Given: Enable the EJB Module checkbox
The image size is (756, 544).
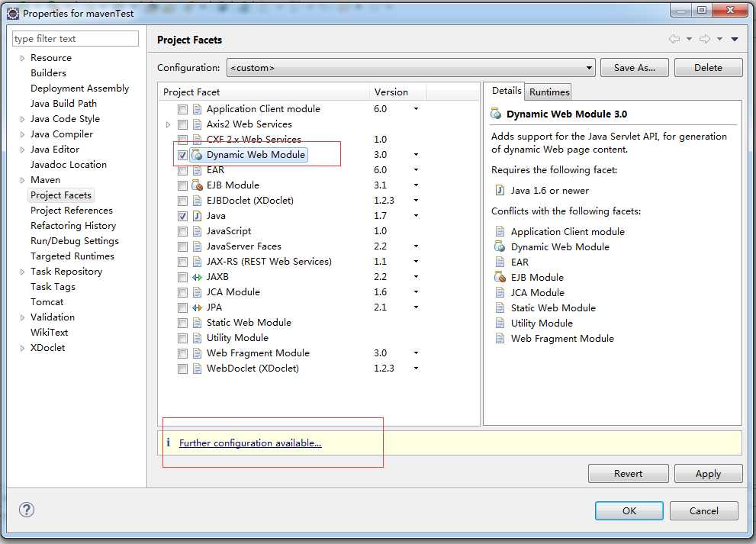Looking at the screenshot, I should pyautogui.click(x=182, y=185).
